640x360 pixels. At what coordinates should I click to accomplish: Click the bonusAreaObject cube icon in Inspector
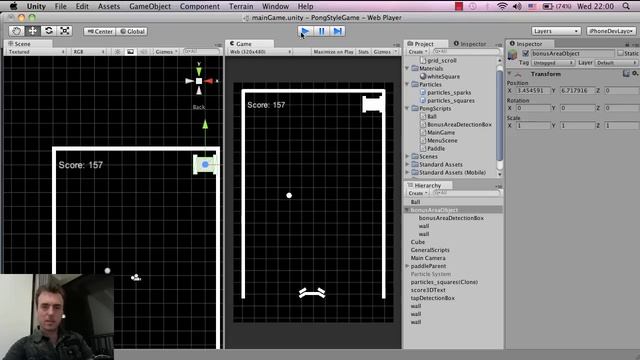(512, 54)
